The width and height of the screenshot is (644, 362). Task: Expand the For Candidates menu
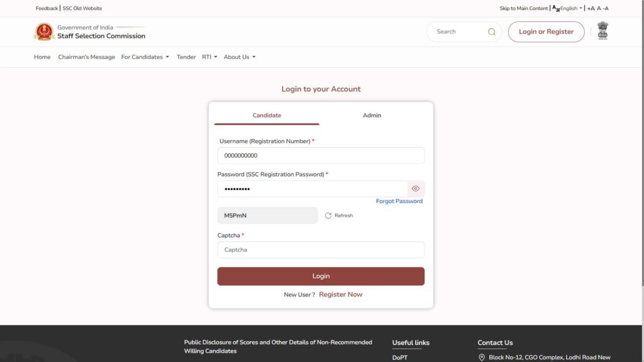tap(145, 57)
